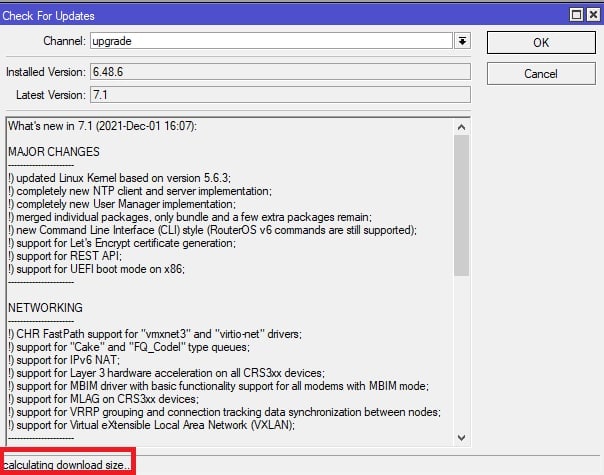The image size is (604, 475).
Task: Click the changelog scroll up arrow
Action: point(461,127)
